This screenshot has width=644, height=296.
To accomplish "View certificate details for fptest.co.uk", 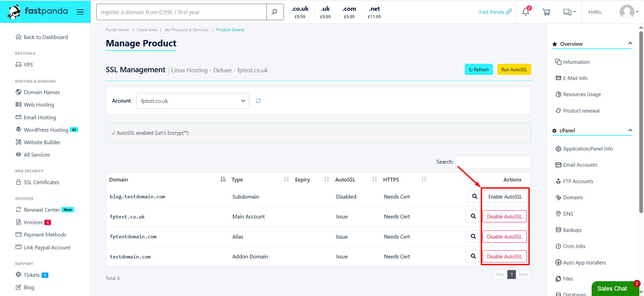I will [x=473, y=216].
